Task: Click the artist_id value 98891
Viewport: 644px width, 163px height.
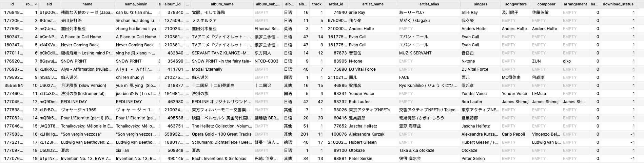Action: (x=340, y=159)
